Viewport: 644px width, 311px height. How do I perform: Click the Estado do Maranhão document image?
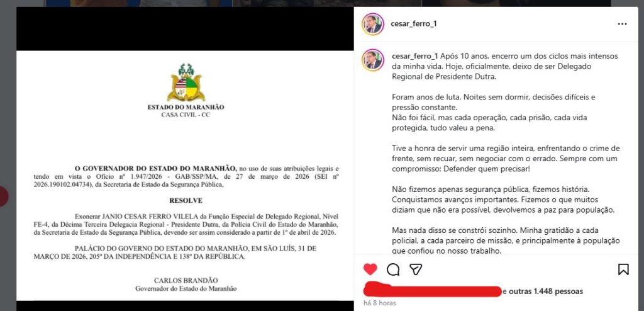tap(186, 175)
